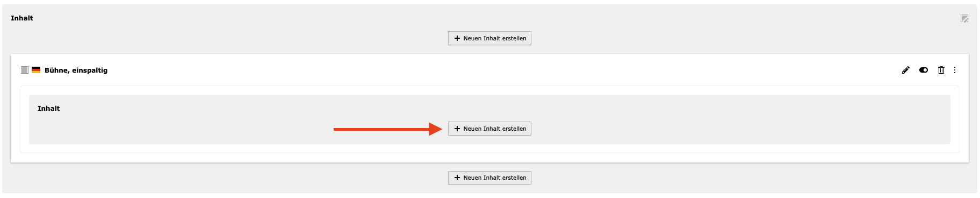Click blank header space beside Bühne, einspaltig title
This screenshot has width=980, height=198.
[484, 70]
